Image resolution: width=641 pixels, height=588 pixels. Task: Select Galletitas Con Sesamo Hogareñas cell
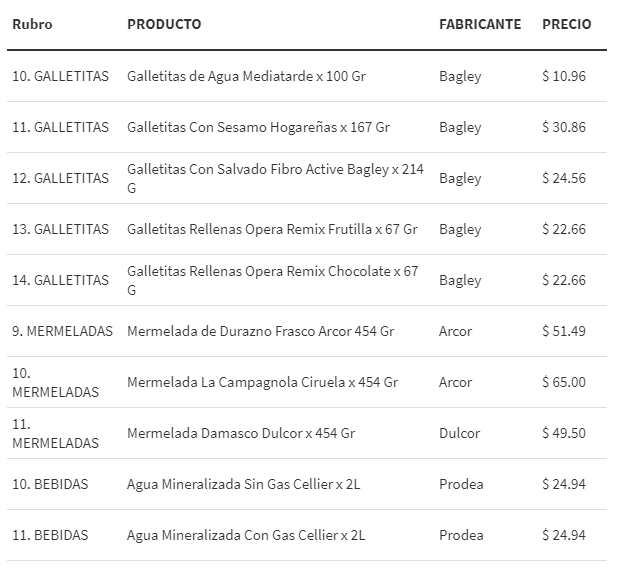(x=258, y=127)
